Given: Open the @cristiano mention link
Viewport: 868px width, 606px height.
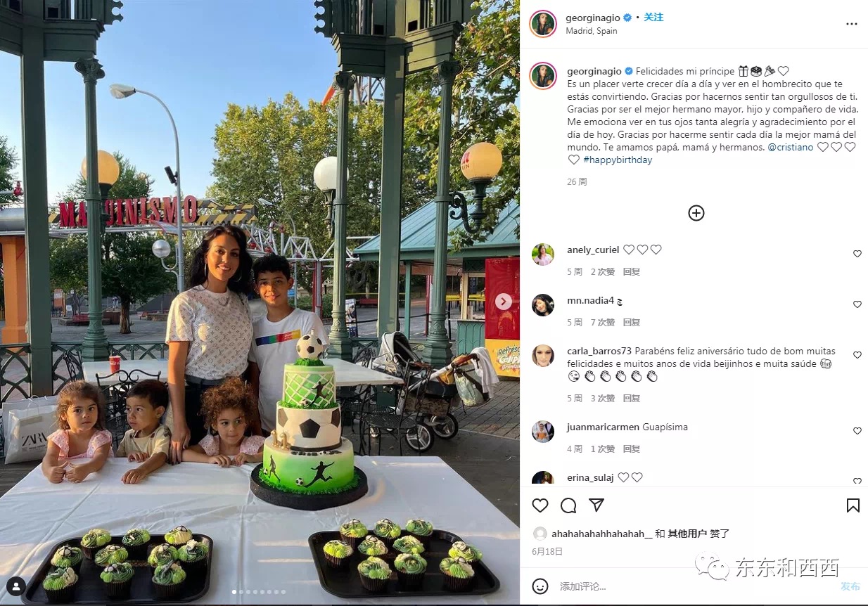Looking at the screenshot, I should coord(791,148).
